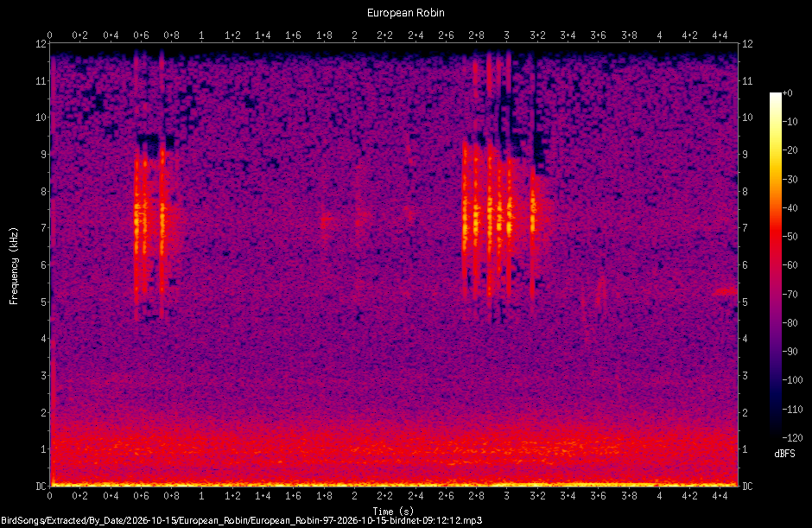This screenshot has height=528, width=812.
Task: Click the "Frequency (kHz)" axis label
Action: 14,266
